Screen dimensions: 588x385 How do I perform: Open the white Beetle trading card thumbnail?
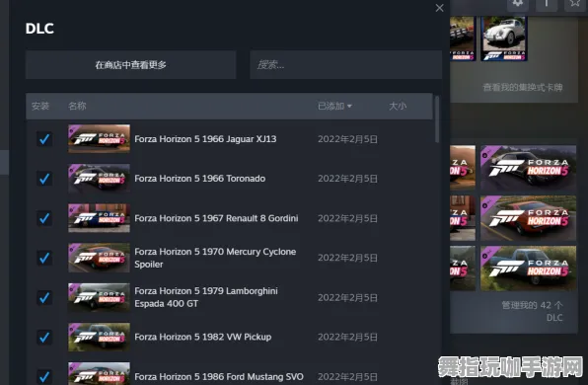(504, 38)
